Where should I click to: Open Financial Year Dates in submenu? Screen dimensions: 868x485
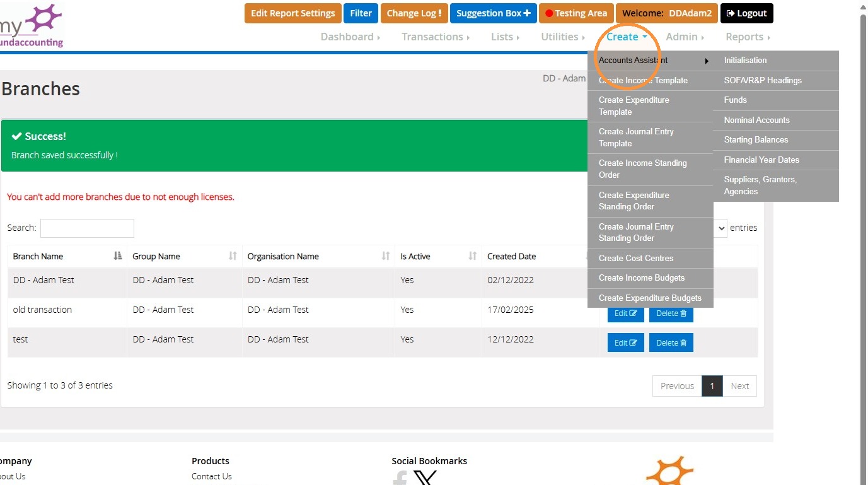[x=776, y=160]
